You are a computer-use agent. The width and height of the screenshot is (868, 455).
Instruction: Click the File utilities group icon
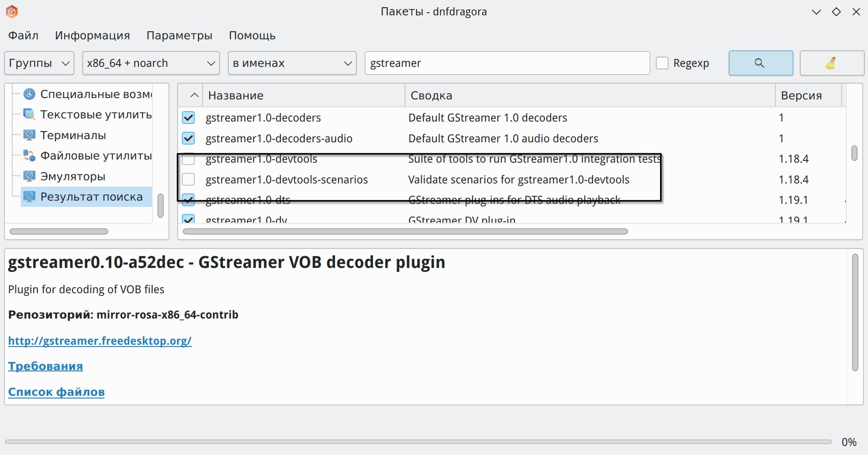click(x=29, y=155)
